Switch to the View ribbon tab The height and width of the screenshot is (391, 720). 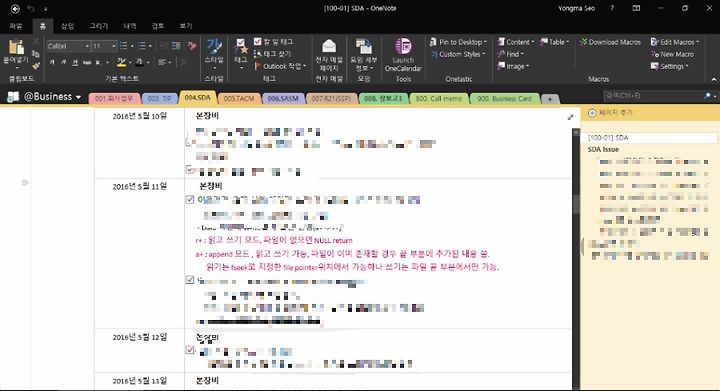(186, 26)
